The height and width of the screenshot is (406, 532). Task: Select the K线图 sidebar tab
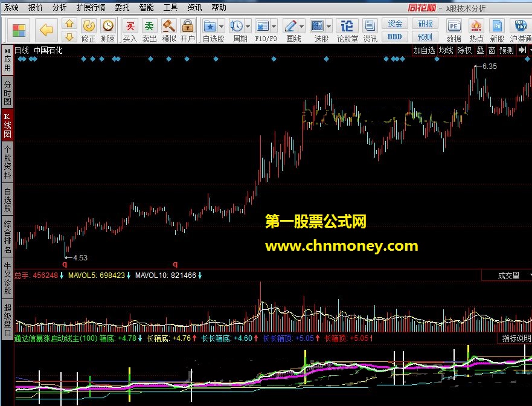coord(7,125)
